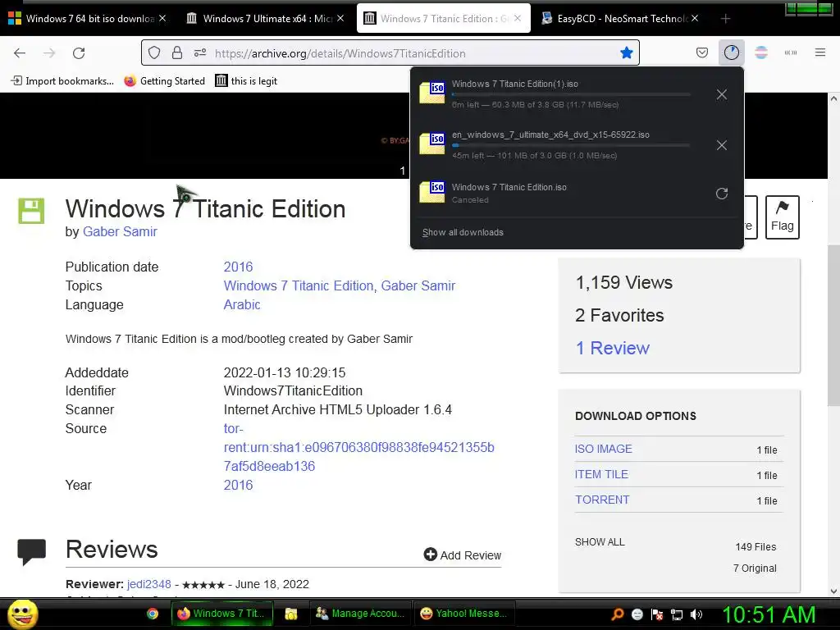Viewport: 840px width, 630px height.
Task: Click the site security padlock icon
Action: coord(177,53)
